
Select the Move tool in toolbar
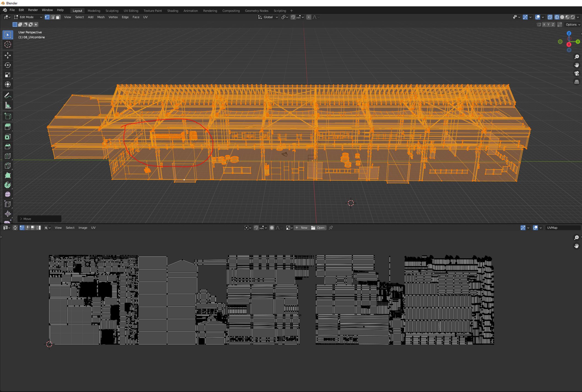[x=8, y=55]
